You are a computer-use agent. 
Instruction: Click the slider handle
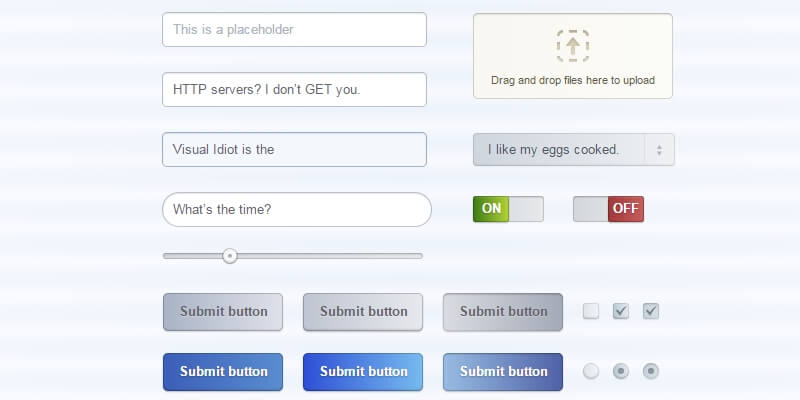[x=230, y=256]
